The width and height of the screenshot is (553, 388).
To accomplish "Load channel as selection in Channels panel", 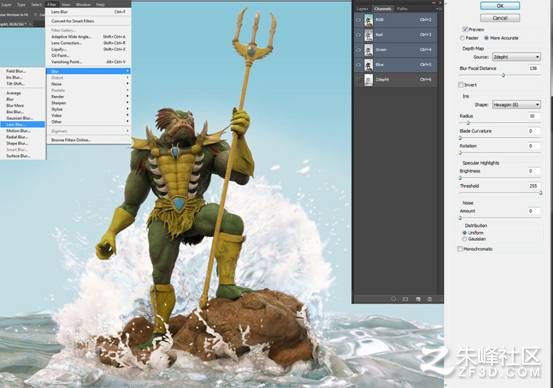I will pos(393,299).
